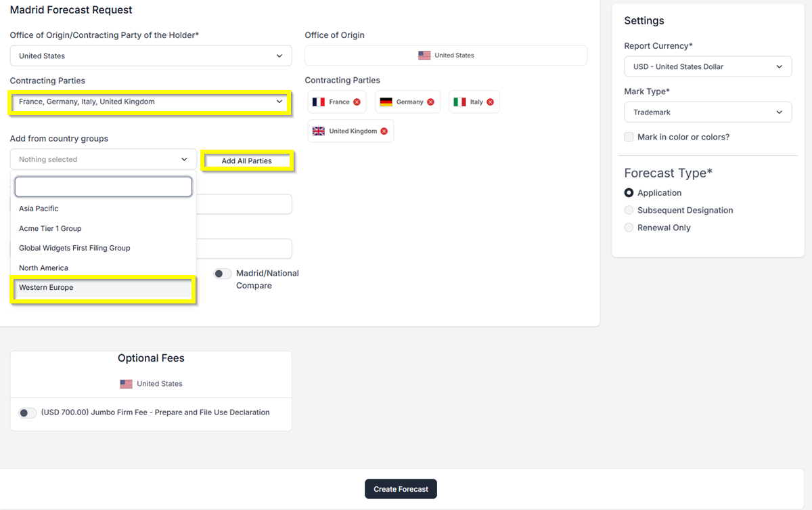812x510 pixels.
Task: Click the Add All Parties button
Action: 247,161
